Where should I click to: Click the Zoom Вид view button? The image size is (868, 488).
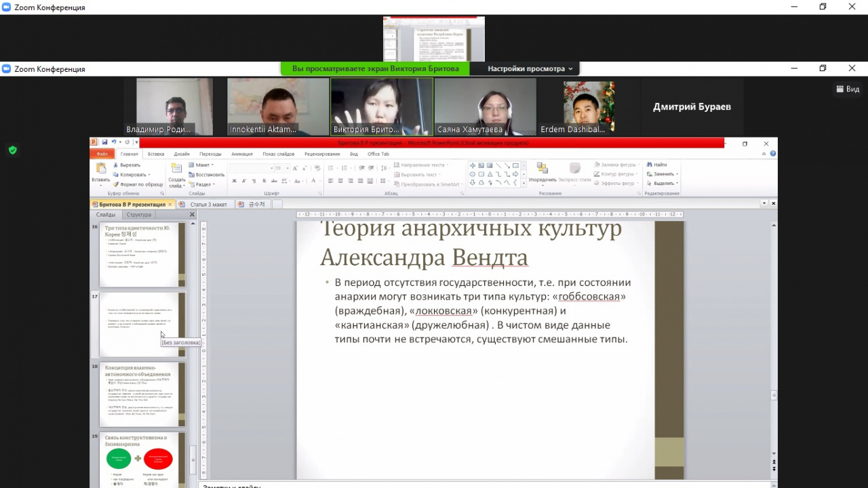(848, 89)
